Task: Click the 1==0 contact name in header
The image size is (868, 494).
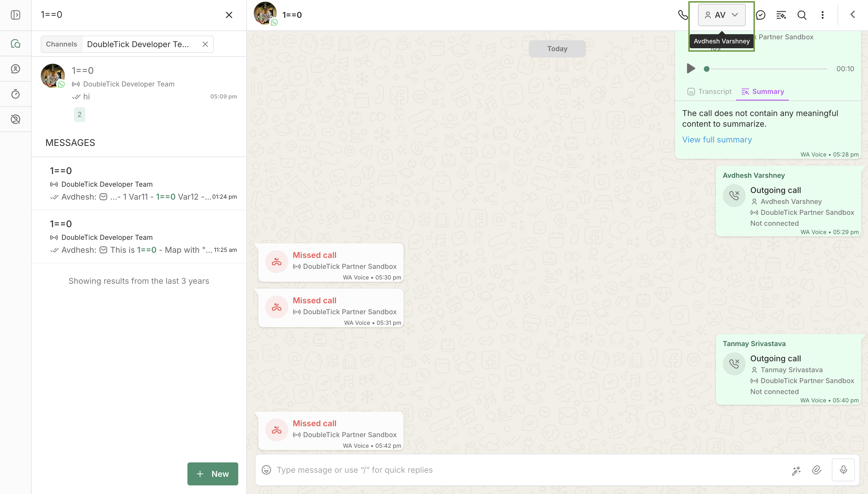Action: 292,15
